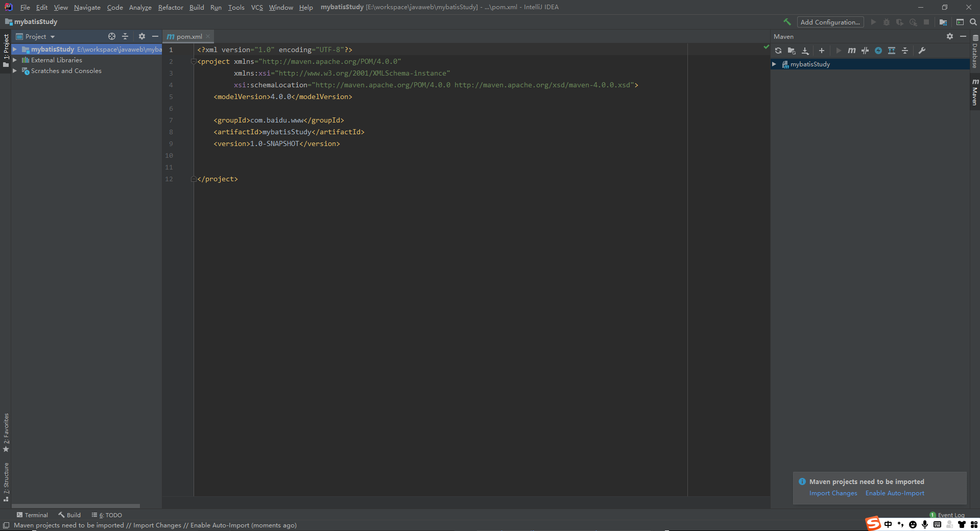
Task: Click the Download Sources and Documentation icon
Action: pyautogui.click(x=805, y=51)
